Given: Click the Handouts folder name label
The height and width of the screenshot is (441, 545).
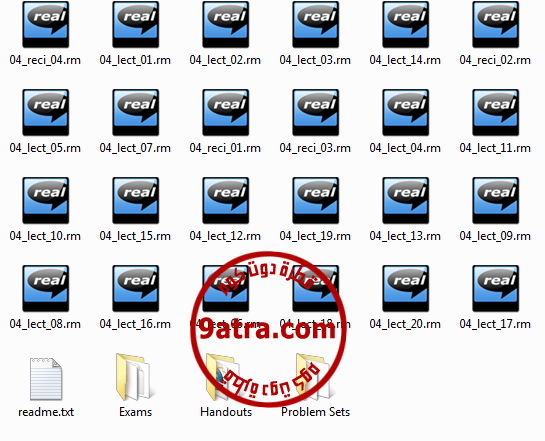Looking at the screenshot, I should [x=226, y=412].
